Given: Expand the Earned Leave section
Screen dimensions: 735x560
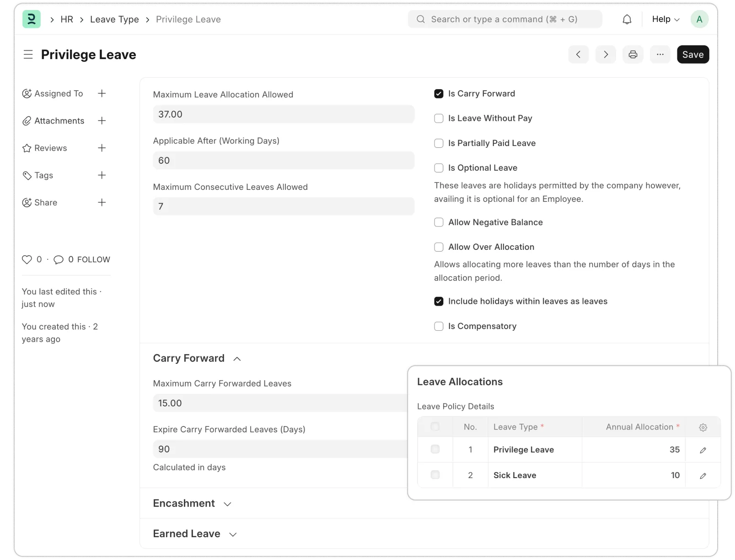Looking at the screenshot, I should [233, 534].
